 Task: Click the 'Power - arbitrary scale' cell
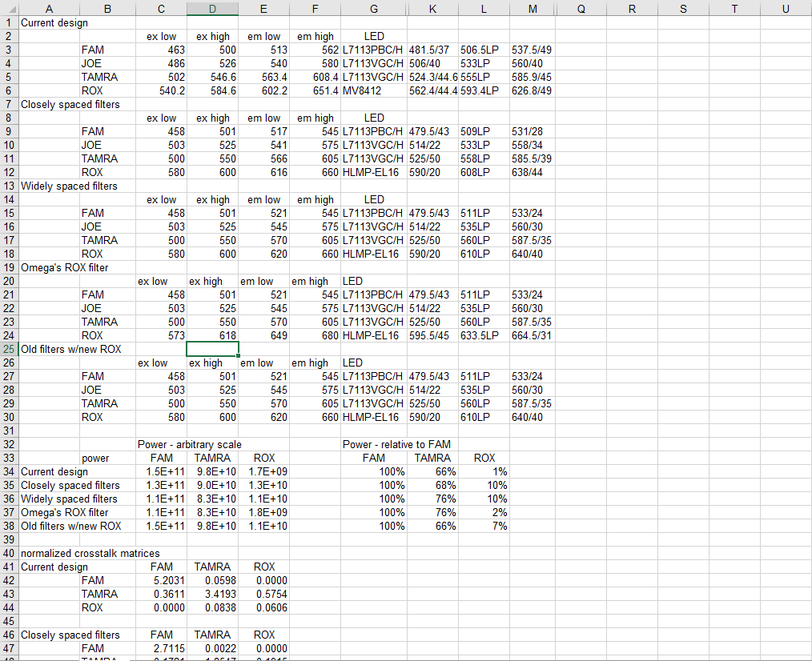click(189, 444)
